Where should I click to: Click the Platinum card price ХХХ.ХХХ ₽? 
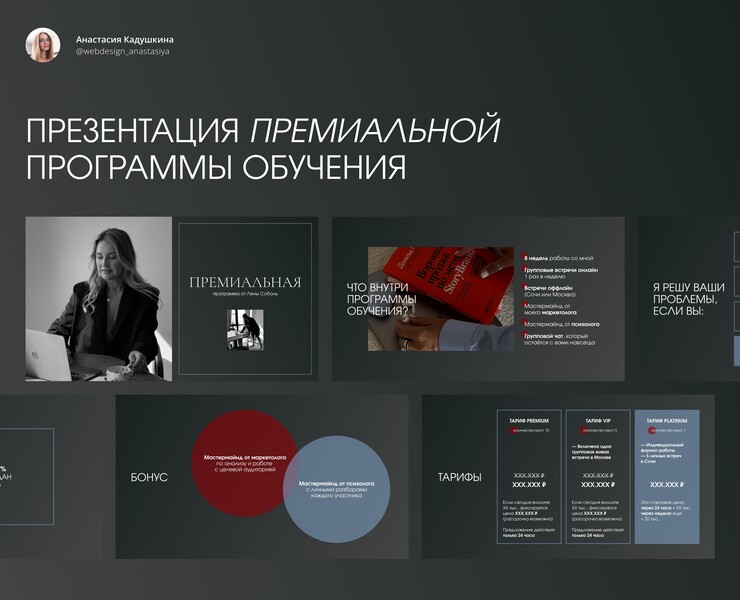coord(667,485)
